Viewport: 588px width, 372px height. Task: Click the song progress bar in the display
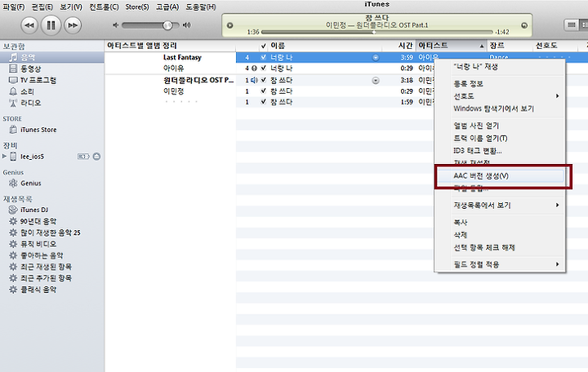coord(376,32)
